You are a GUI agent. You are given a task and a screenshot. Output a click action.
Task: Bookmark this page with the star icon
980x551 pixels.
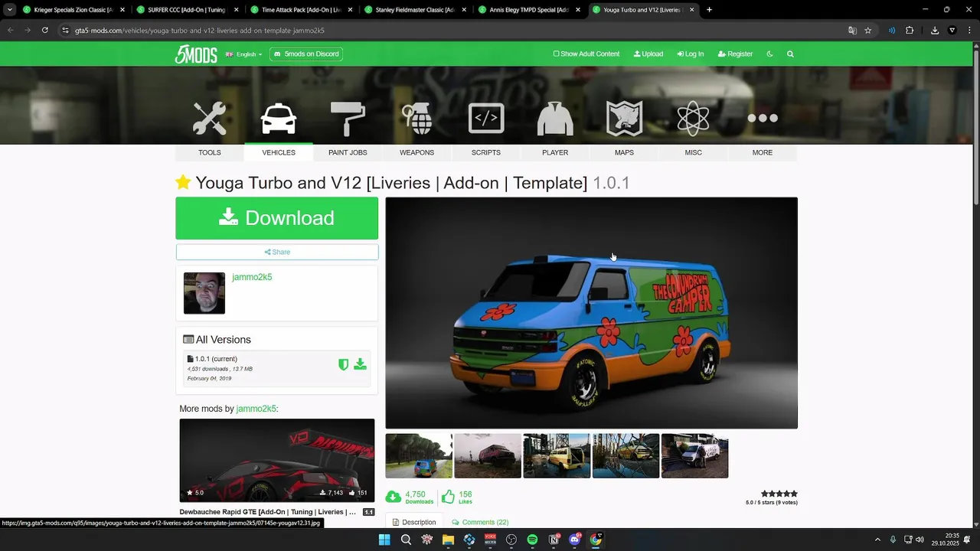tap(868, 31)
